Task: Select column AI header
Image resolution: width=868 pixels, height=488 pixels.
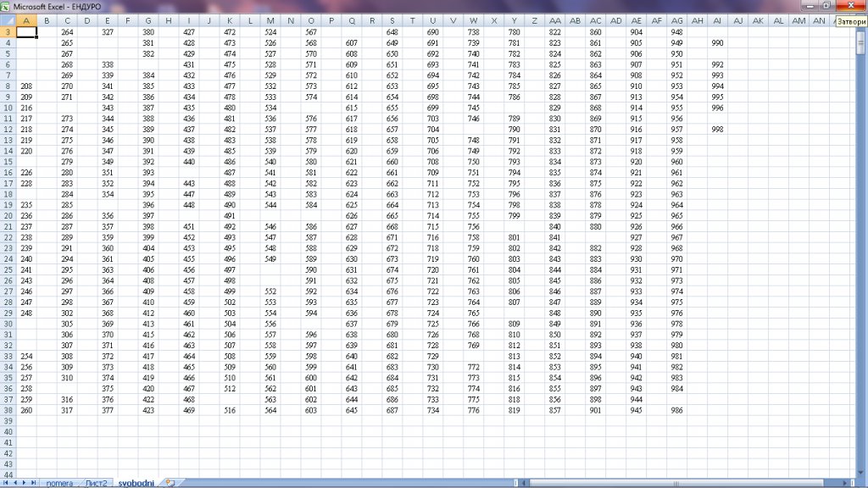Action: (718, 21)
